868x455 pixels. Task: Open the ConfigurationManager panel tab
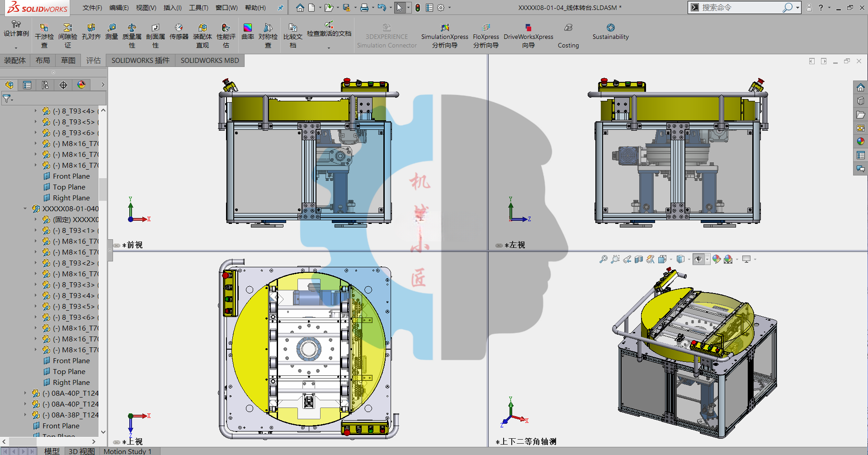[x=45, y=85]
